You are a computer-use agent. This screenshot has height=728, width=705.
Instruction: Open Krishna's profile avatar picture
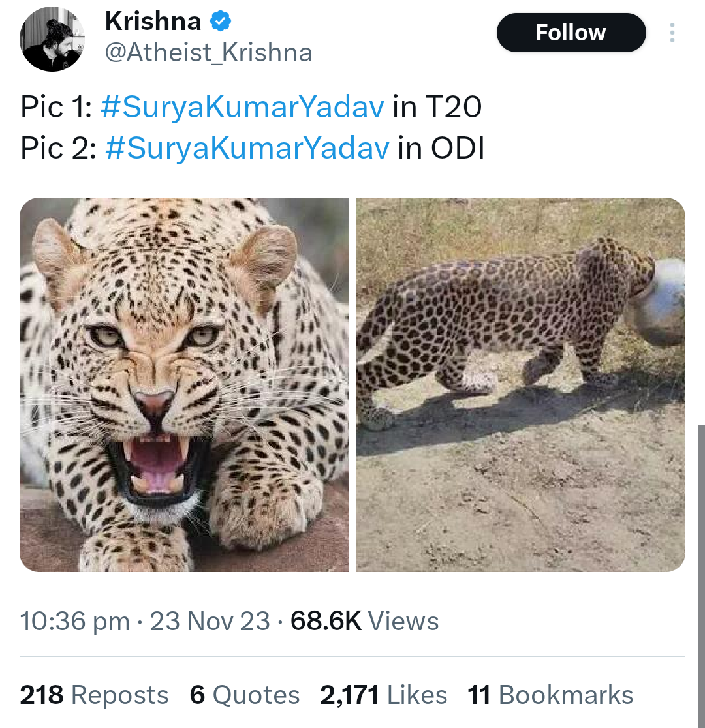[53, 40]
